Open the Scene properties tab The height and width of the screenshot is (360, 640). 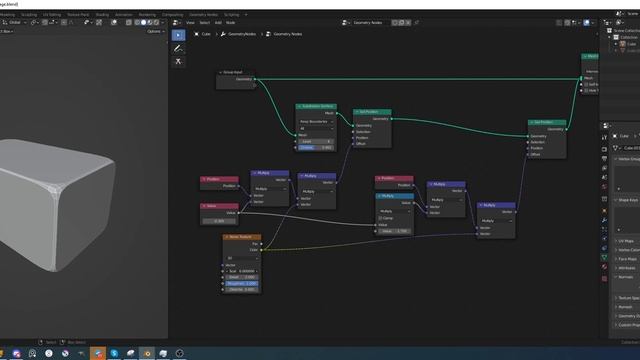(x=604, y=177)
